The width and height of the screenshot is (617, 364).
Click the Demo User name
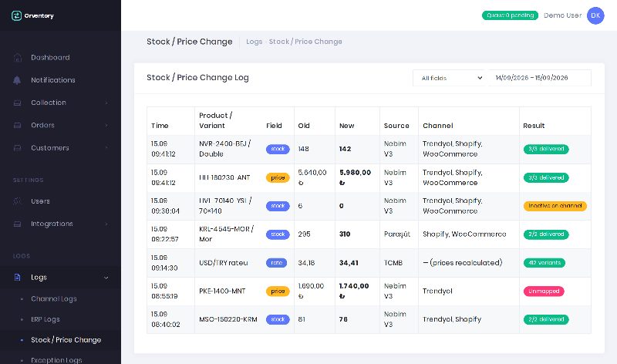click(563, 15)
